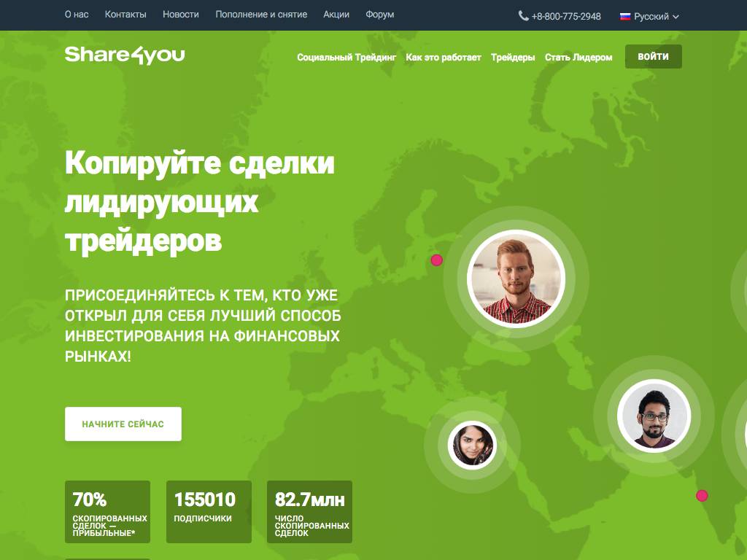Viewport: 747px width, 560px height.
Task: Open the О нас page
Action: click(x=77, y=15)
